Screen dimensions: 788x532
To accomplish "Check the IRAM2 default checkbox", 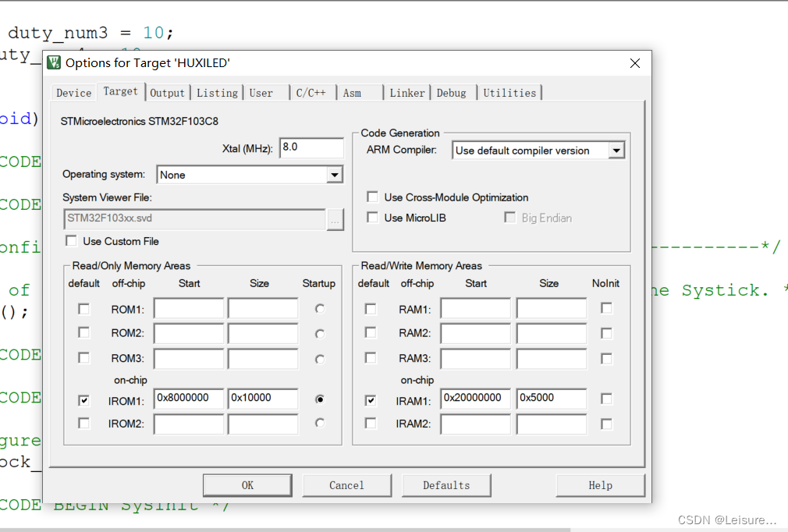I will [x=371, y=424].
